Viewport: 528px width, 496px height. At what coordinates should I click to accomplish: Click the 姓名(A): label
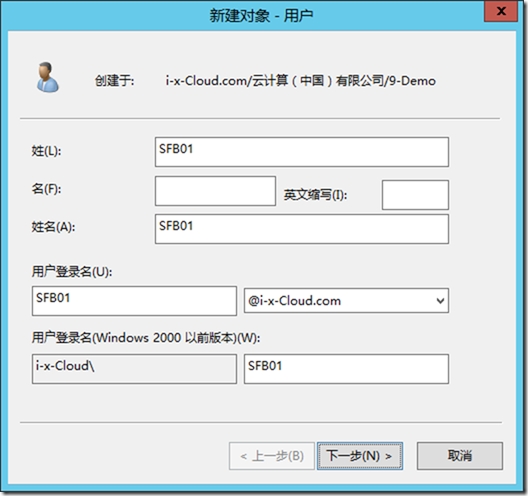point(53,227)
